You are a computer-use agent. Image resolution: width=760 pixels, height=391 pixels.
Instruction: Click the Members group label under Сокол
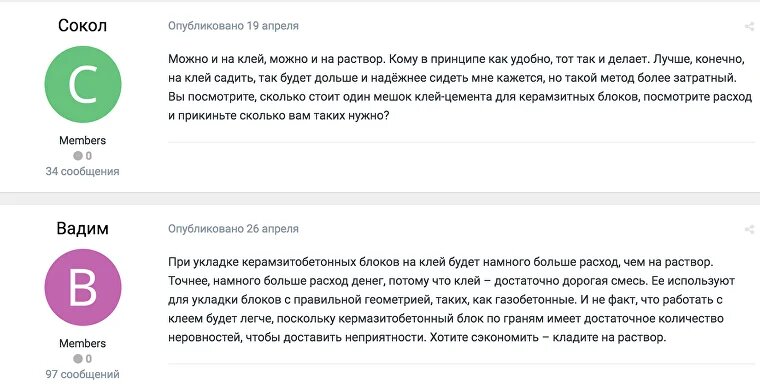click(x=82, y=141)
